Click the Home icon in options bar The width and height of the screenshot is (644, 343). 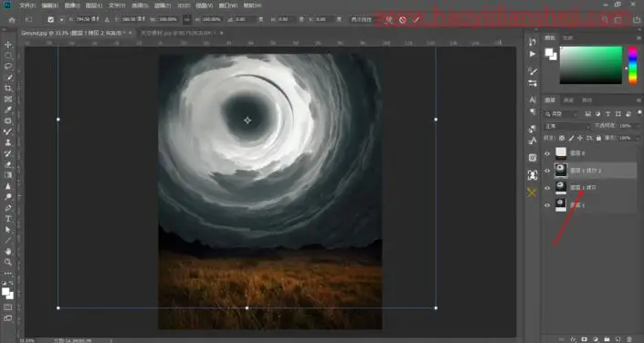tap(12, 19)
